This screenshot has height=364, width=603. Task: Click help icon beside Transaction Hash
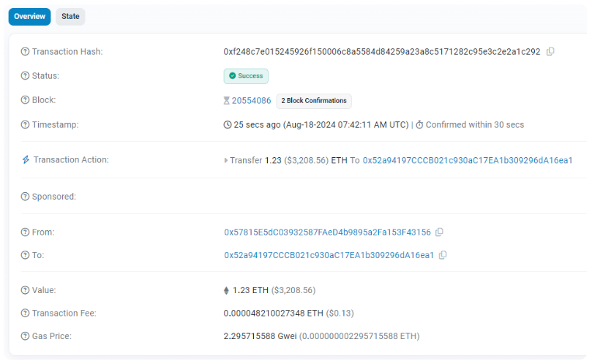tap(26, 52)
